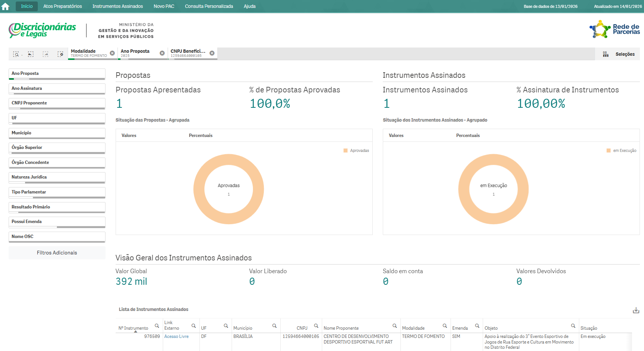This screenshot has width=644, height=351.
Task: Remove the Modalidade filter selection
Action: click(112, 53)
